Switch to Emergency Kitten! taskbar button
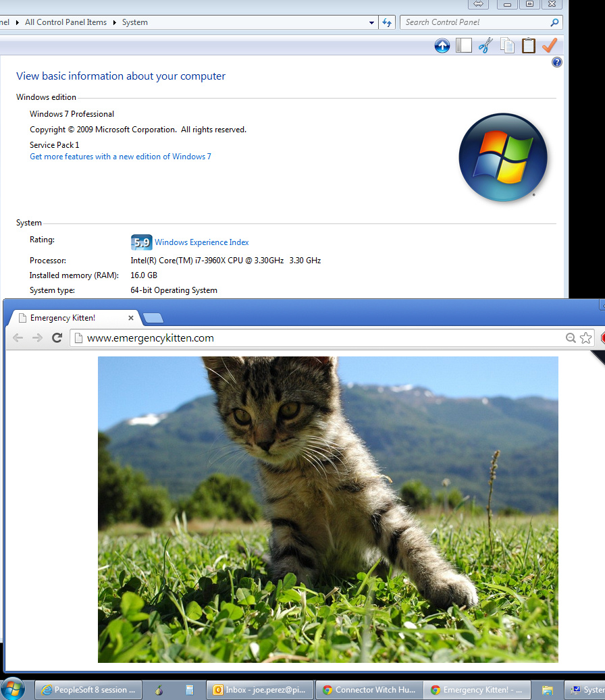 [x=477, y=690]
